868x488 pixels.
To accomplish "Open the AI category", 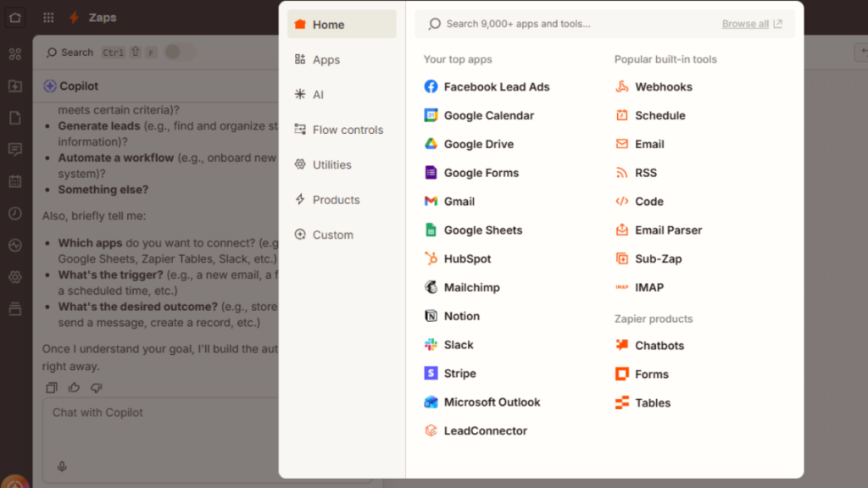I will point(342,95).
